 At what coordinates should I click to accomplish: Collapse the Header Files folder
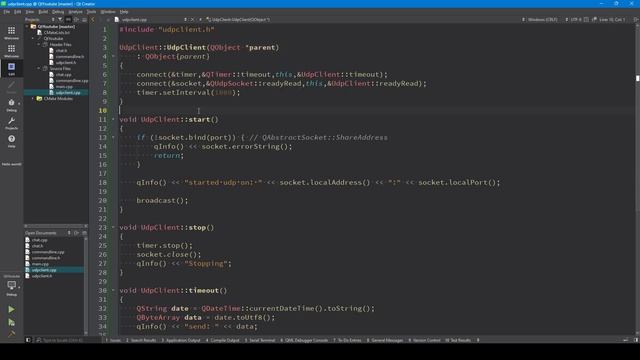click(x=39, y=44)
